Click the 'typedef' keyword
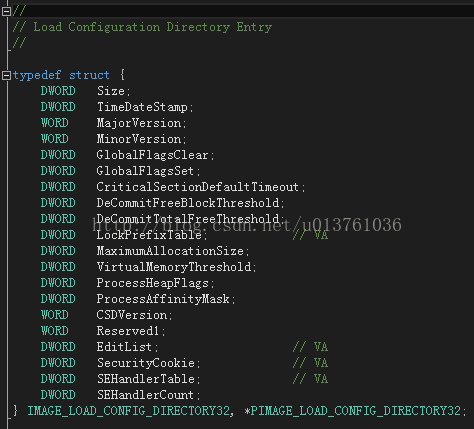Screen dimensions: 474x429 coord(37,75)
